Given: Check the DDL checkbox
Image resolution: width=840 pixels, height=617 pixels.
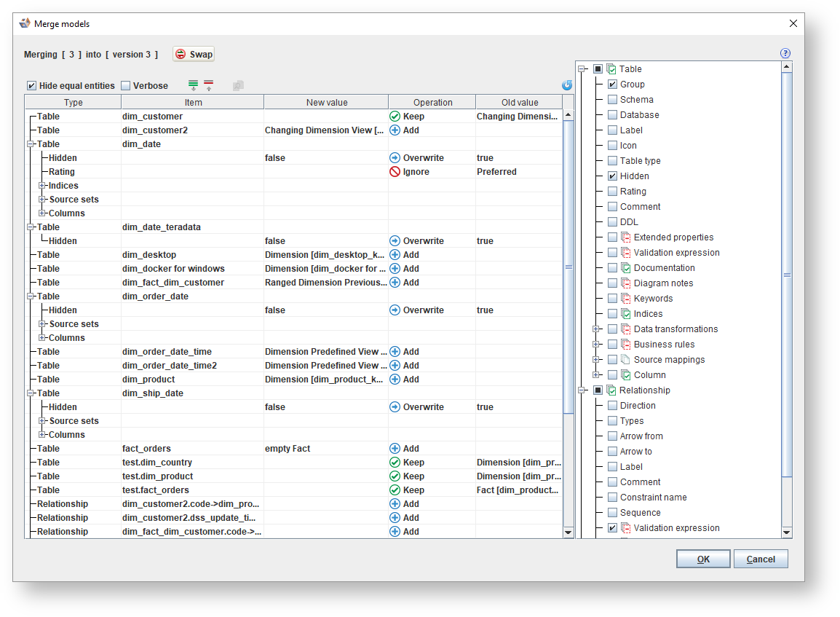Looking at the screenshot, I should [x=612, y=222].
